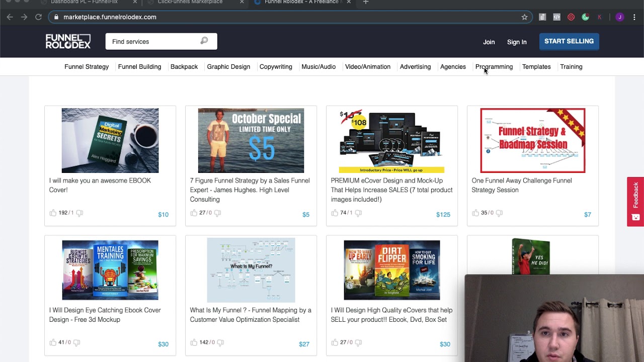Open the Advertising category
This screenshot has height=362, width=644.
click(415, 66)
